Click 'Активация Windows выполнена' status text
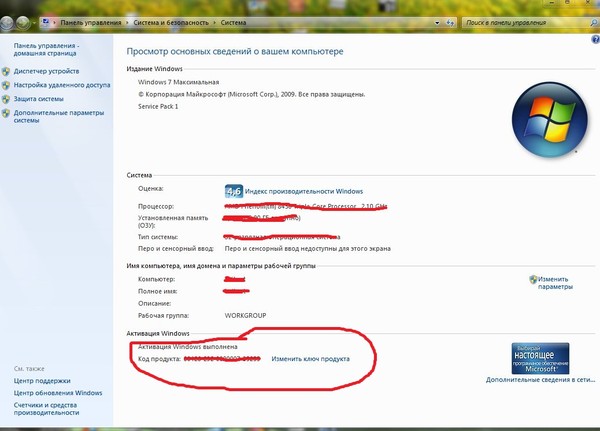 click(188, 347)
